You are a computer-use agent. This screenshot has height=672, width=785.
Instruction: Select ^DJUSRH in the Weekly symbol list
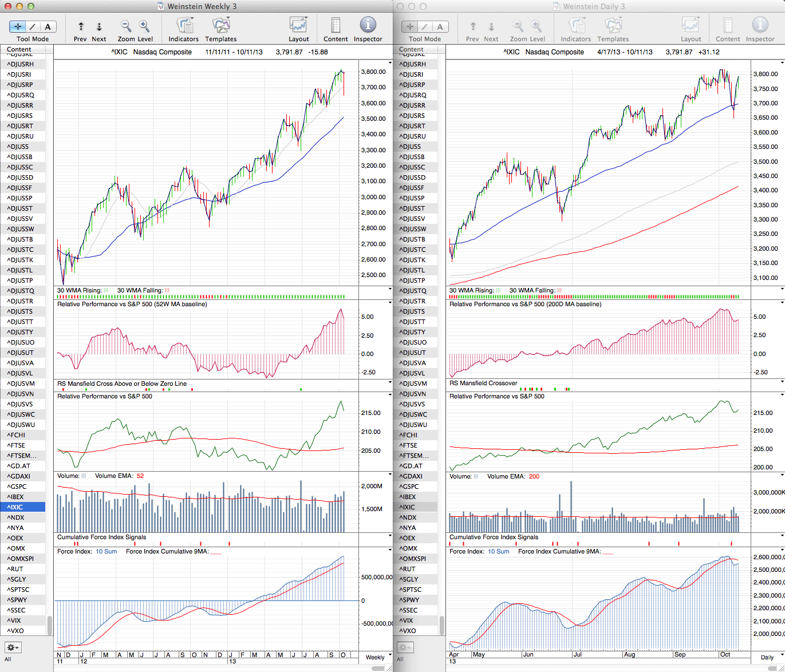coord(23,64)
